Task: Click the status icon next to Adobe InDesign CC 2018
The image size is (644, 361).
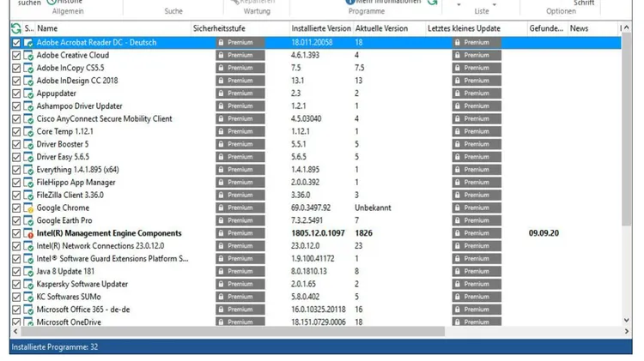Action: (28, 81)
